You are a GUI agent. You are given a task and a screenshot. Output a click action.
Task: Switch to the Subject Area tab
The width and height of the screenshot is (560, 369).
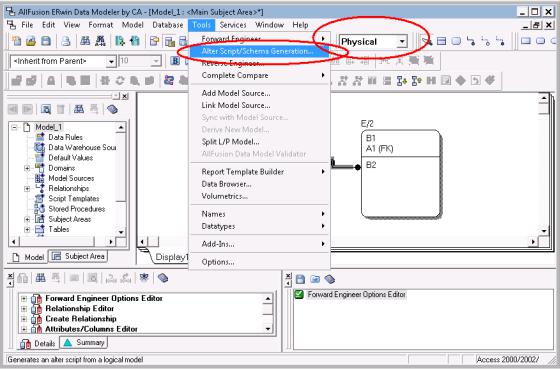[78, 256]
